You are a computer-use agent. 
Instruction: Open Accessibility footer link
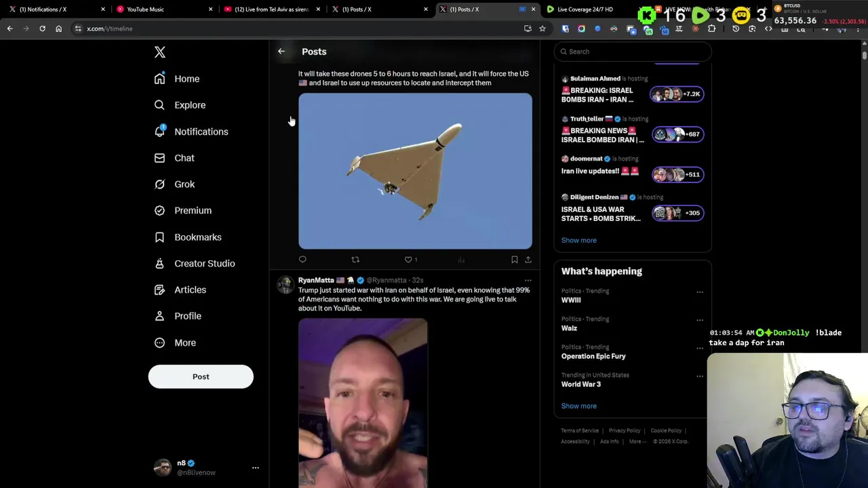click(575, 441)
